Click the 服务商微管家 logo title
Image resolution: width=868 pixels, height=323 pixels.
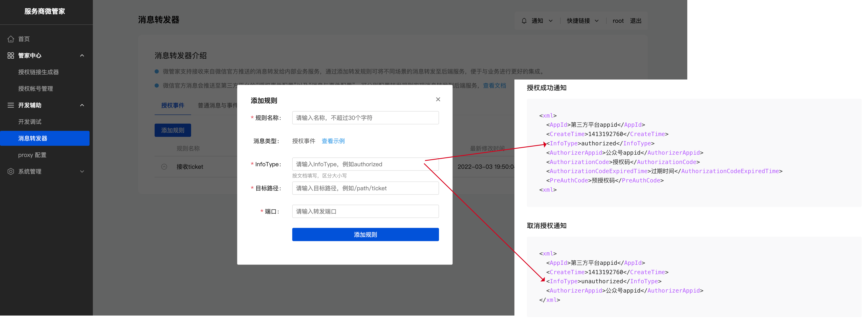click(x=45, y=11)
